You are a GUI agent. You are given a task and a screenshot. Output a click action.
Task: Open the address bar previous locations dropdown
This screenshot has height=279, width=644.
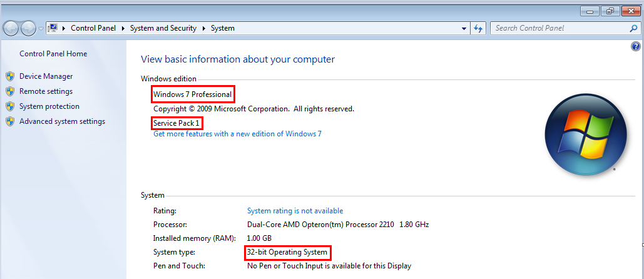click(x=464, y=28)
